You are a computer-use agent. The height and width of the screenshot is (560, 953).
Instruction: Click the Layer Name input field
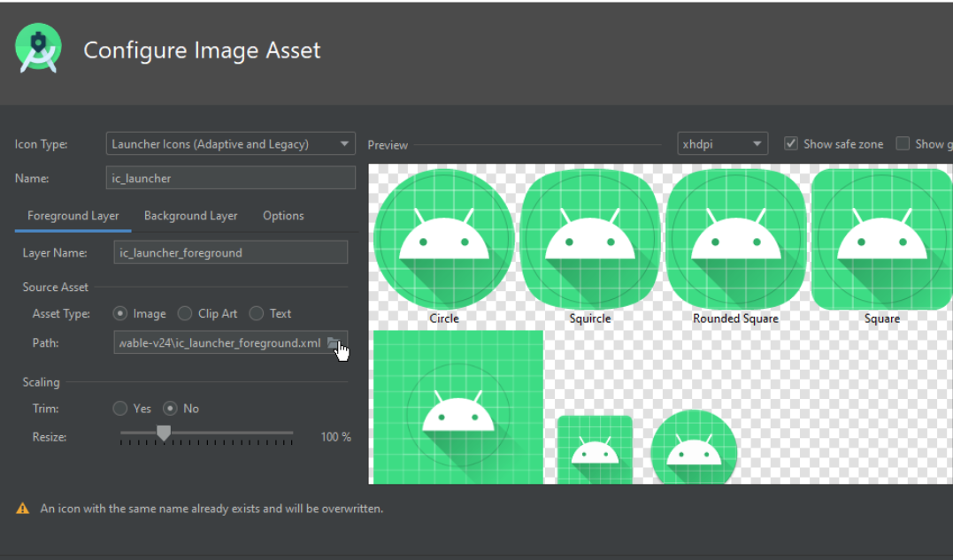tap(230, 253)
